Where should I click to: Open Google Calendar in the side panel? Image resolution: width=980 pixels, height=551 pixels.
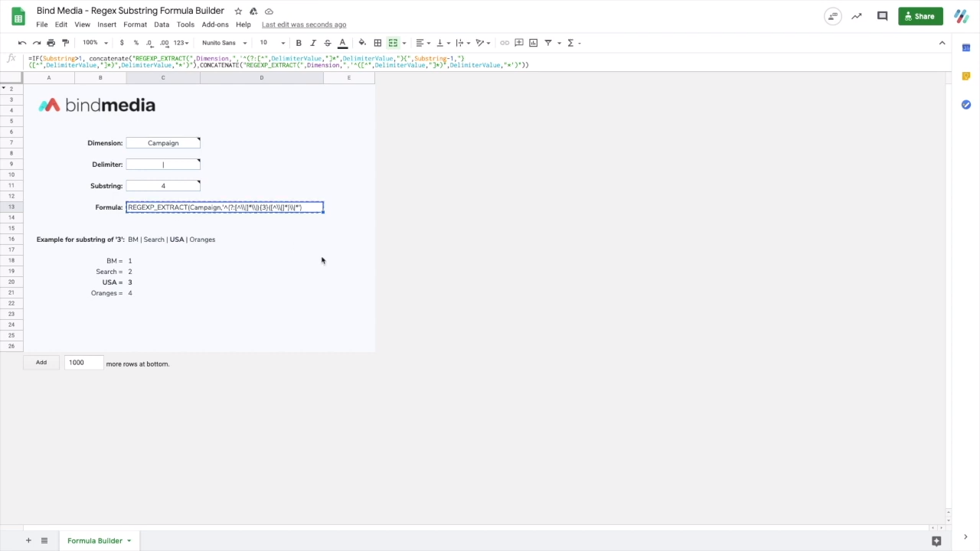[x=966, y=48]
